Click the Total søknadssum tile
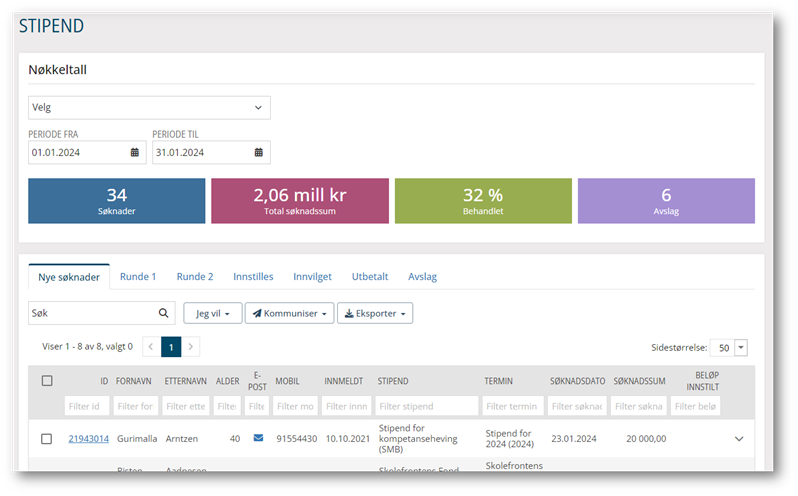This screenshot has height=496, width=798. (300, 201)
